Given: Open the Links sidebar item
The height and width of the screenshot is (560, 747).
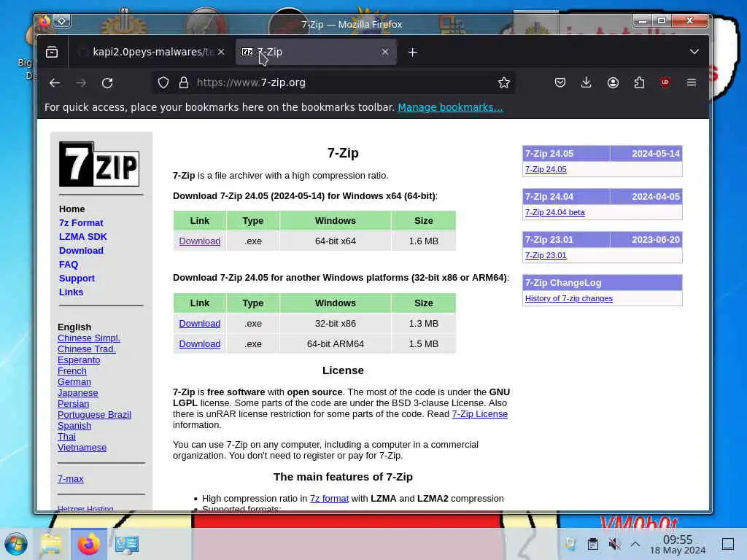Looking at the screenshot, I should [71, 292].
